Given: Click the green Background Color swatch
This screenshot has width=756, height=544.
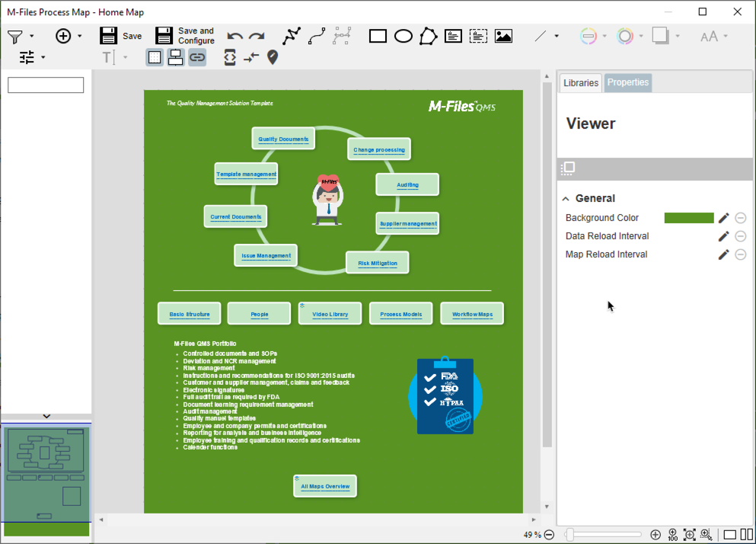Looking at the screenshot, I should click(x=688, y=218).
